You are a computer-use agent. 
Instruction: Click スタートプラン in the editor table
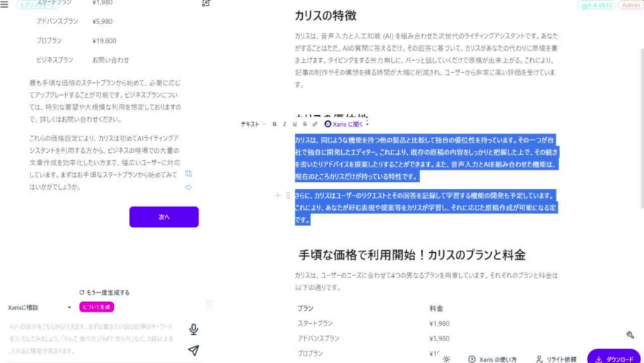click(315, 324)
